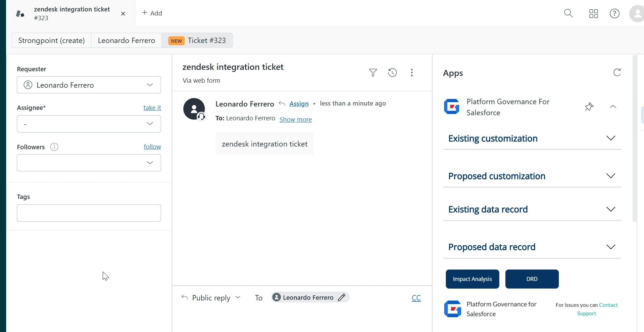Show ticket events history icon
Screen dimensions: 644x332
tap(392, 73)
